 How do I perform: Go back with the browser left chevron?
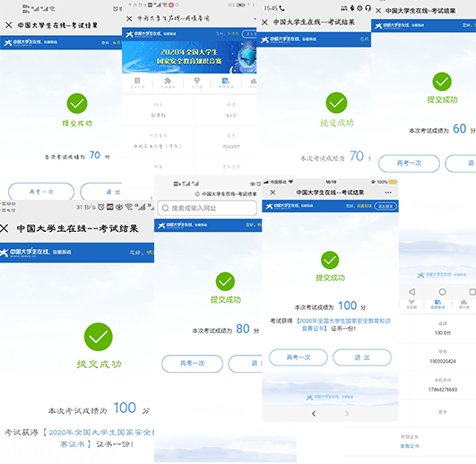pyautogui.click(x=314, y=413)
